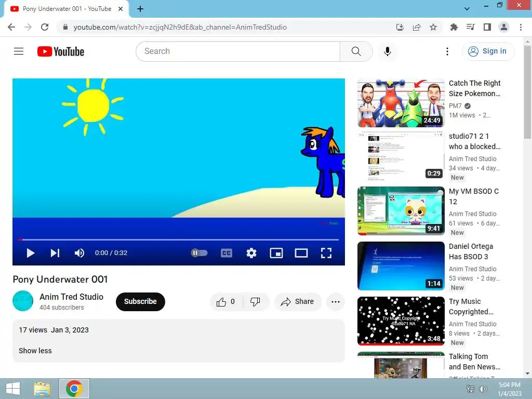Switch to theater mode
Viewport: 532px width, 399px height.
301,253
